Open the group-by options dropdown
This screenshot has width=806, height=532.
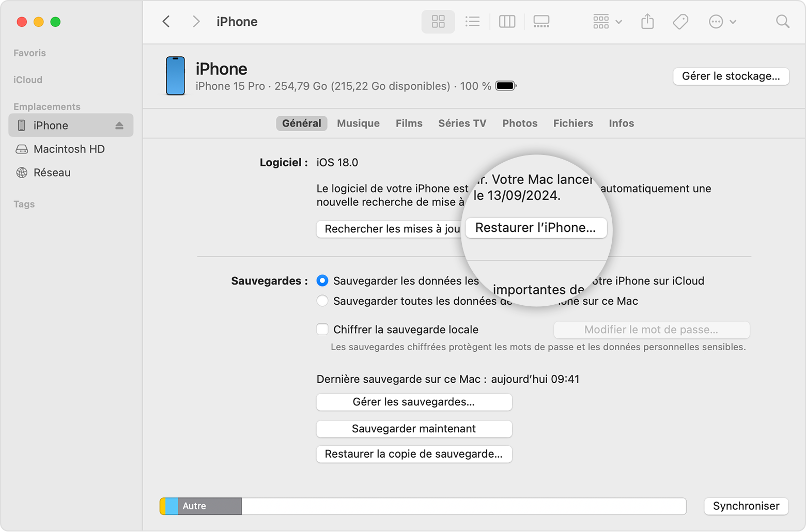607,22
